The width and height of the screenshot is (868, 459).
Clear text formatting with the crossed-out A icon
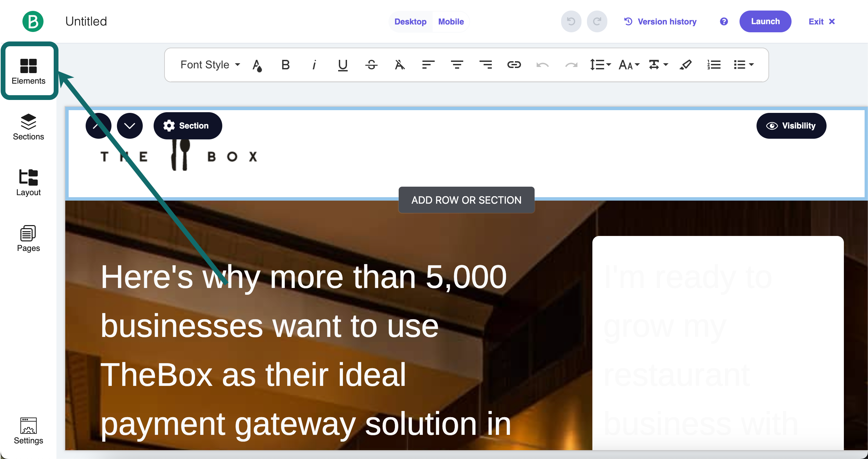click(400, 65)
